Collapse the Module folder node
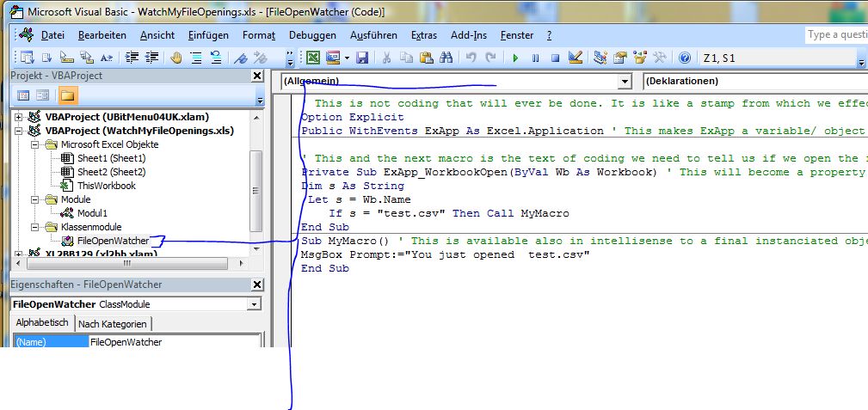 point(34,199)
